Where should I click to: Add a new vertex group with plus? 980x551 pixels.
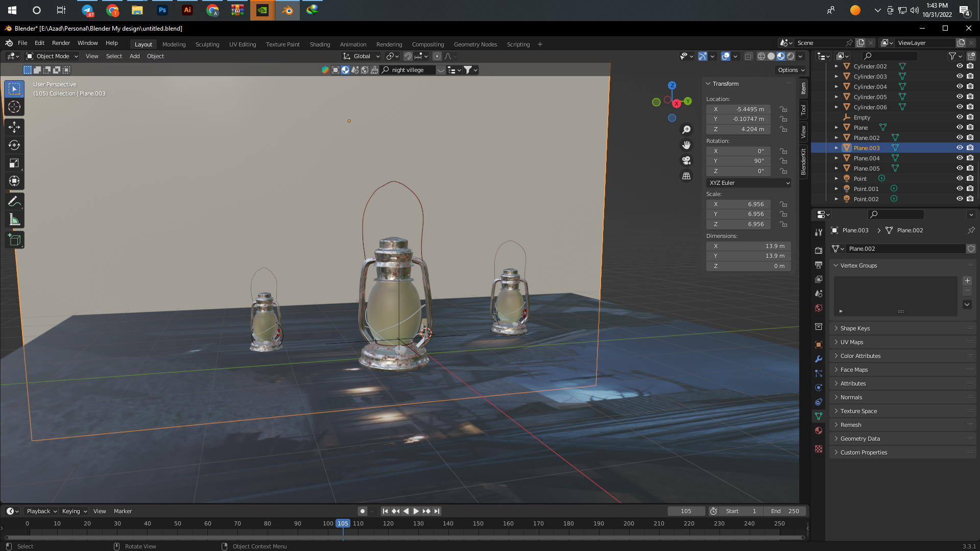pyautogui.click(x=967, y=281)
